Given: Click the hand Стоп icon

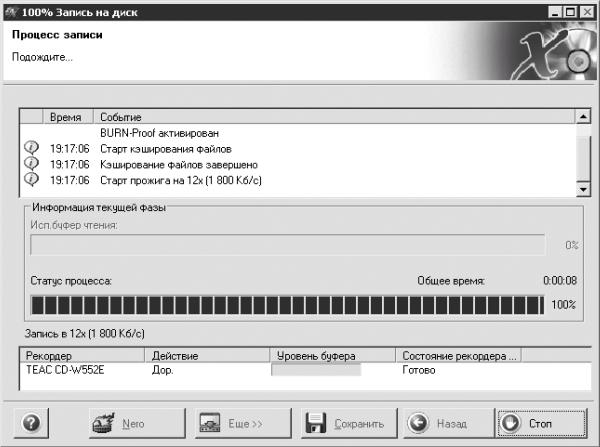Looking at the screenshot, I should pyautogui.click(x=511, y=423).
